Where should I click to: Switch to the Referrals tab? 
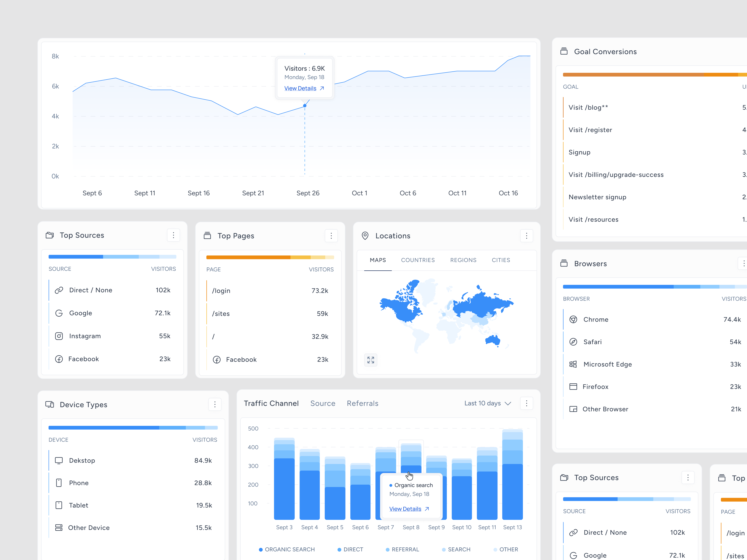coord(362,403)
